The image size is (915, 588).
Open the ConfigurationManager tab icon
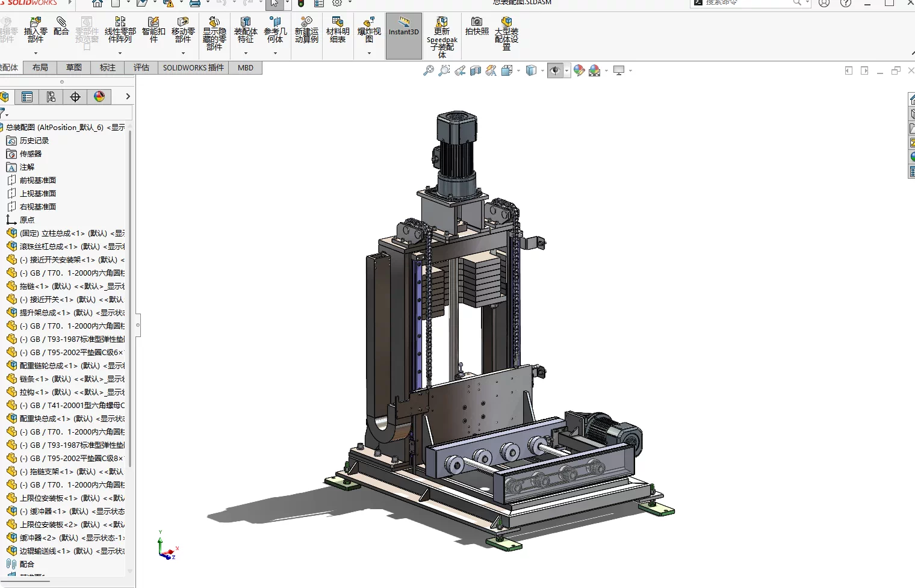[x=51, y=96]
